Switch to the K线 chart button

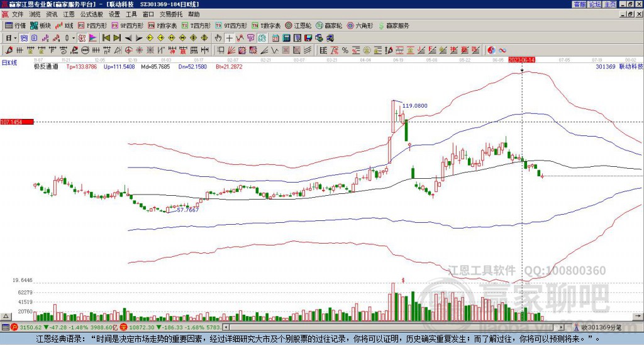[x=64, y=25]
